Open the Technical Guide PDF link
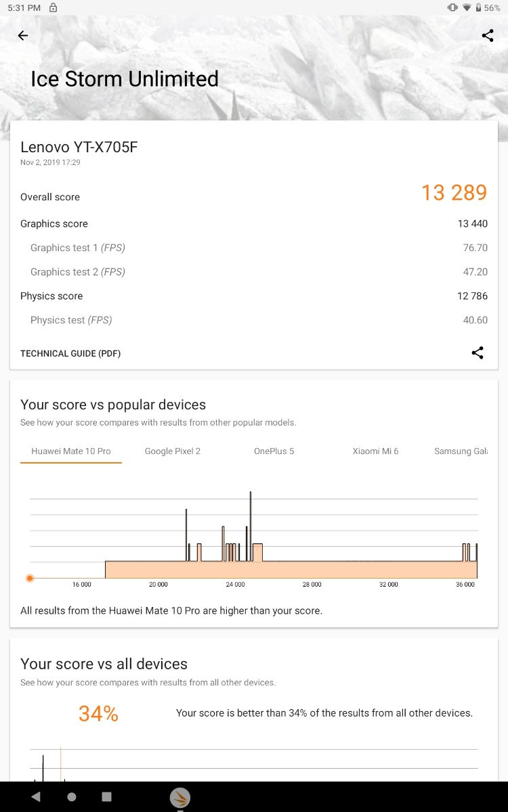This screenshot has height=812, width=508. (70, 353)
